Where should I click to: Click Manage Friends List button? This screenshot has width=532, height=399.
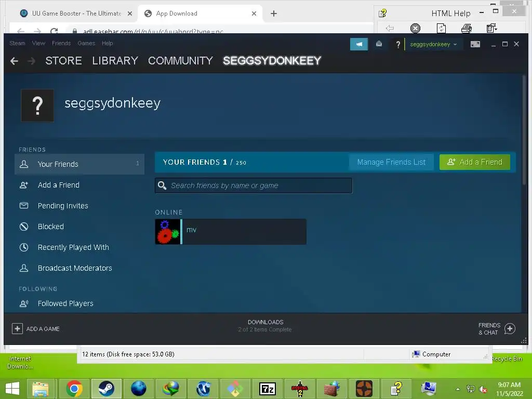pyautogui.click(x=391, y=162)
